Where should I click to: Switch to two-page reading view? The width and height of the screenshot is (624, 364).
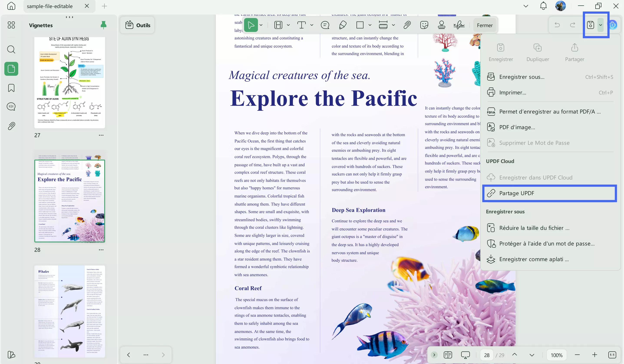click(x=448, y=355)
